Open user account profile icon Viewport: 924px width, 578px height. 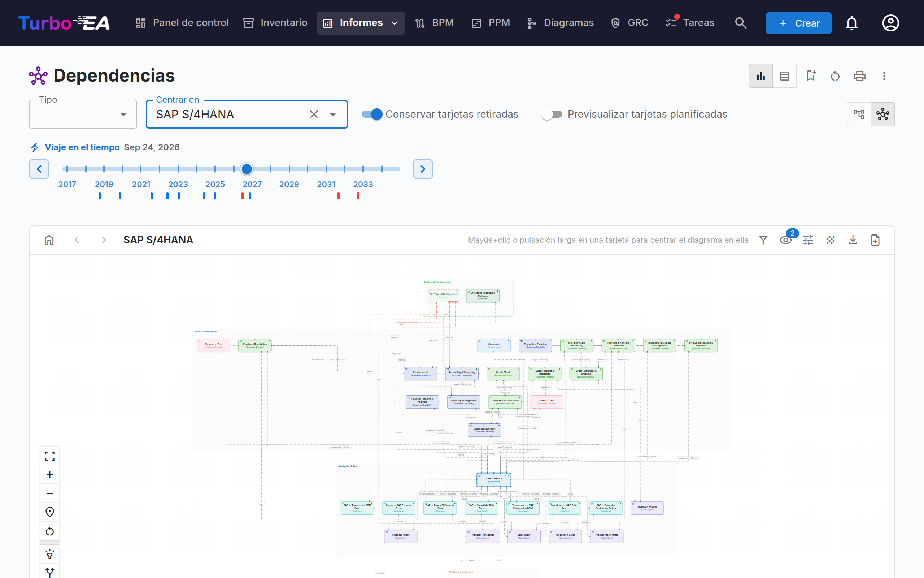coord(890,23)
